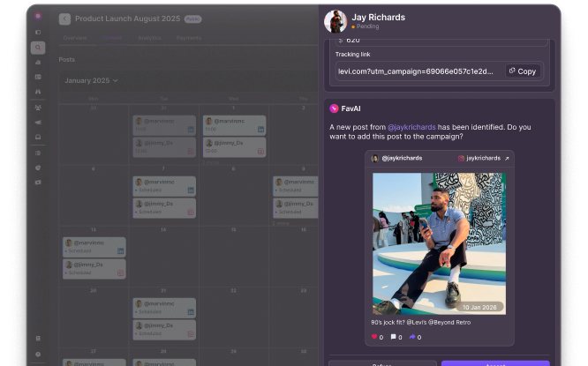Open @jimmy_Ds scheduled post on Monday 13

point(94,269)
